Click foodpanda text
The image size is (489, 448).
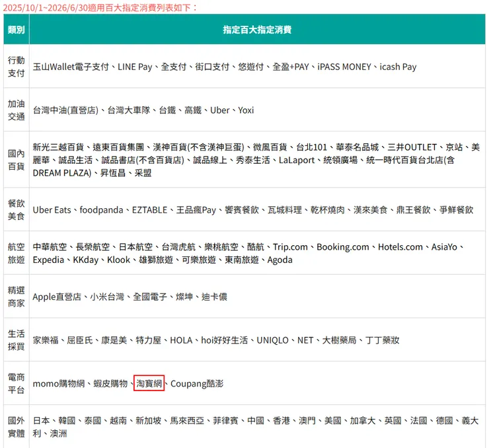[101, 210]
